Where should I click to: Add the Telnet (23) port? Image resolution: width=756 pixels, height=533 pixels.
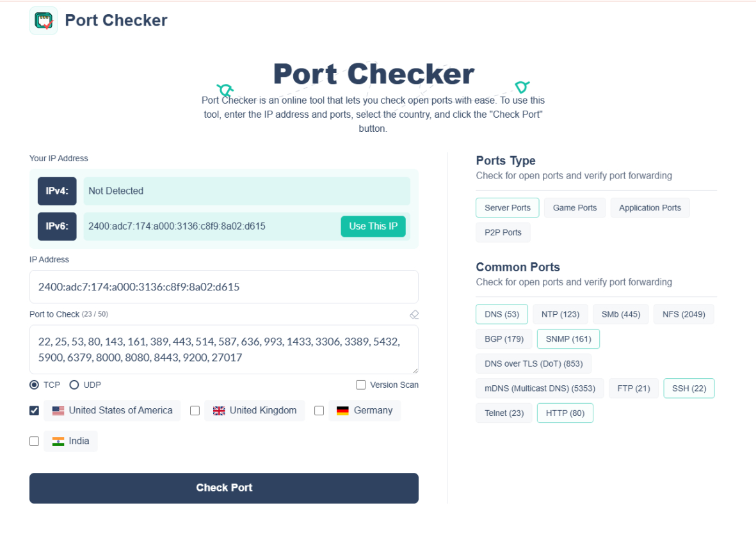(504, 413)
